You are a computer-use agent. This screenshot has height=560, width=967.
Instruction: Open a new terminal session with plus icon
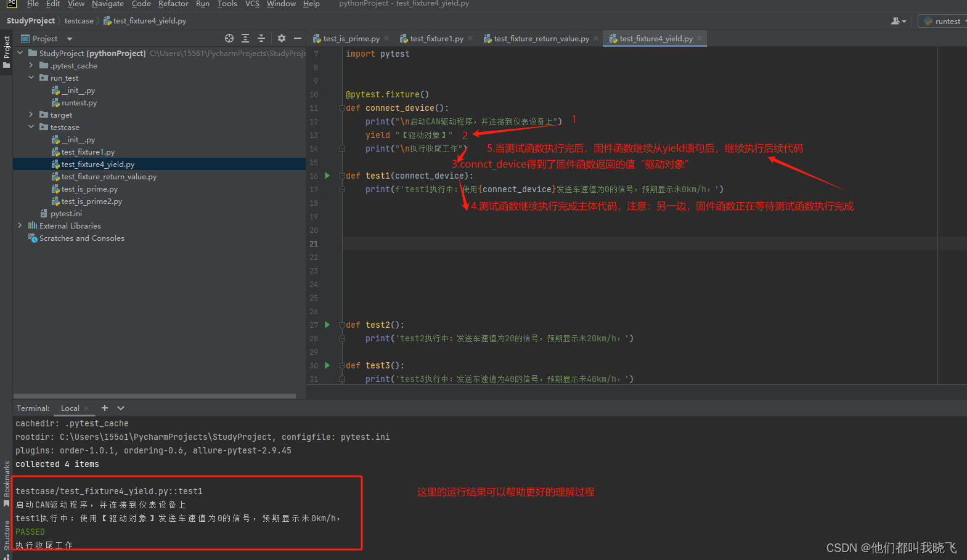(x=105, y=408)
